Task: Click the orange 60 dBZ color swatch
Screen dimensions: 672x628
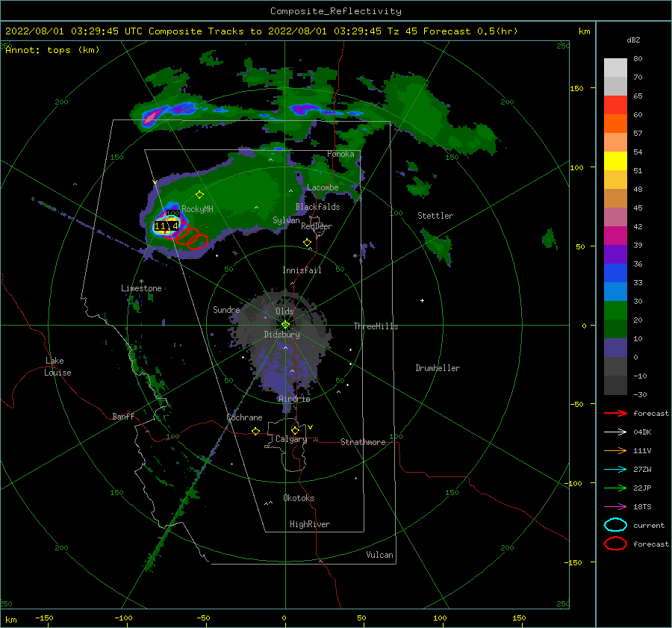Action: click(x=615, y=123)
